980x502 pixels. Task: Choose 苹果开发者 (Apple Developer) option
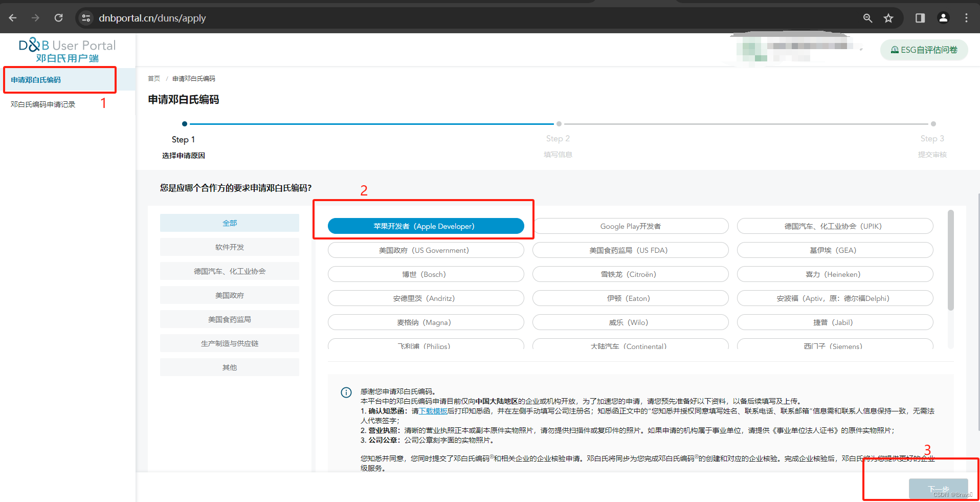pos(426,226)
